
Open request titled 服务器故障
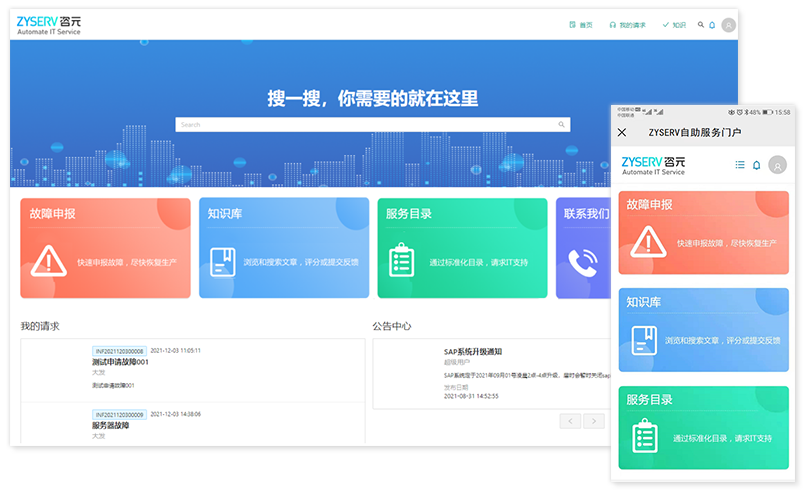(111, 425)
